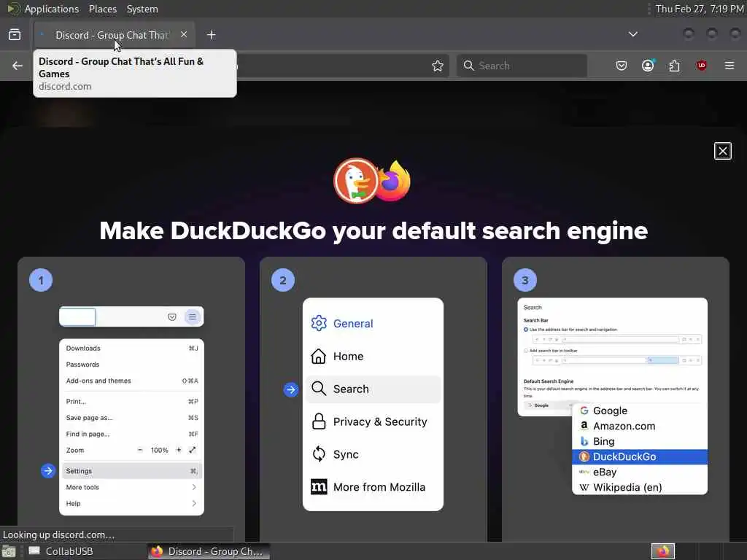This screenshot has width=747, height=560.
Task: Click Wikipedia (en) in step 3 list
Action: [640, 487]
